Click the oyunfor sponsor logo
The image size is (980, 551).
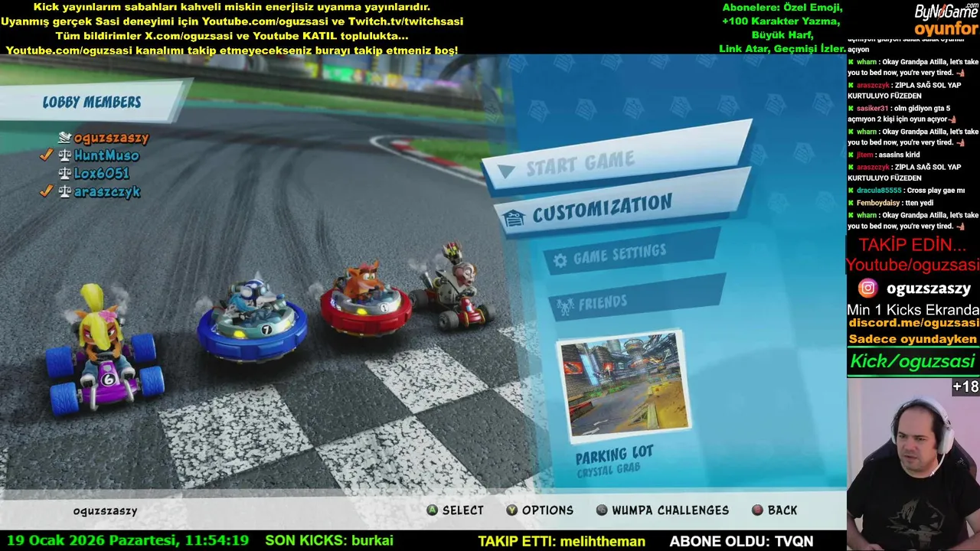pyautogui.click(x=946, y=30)
